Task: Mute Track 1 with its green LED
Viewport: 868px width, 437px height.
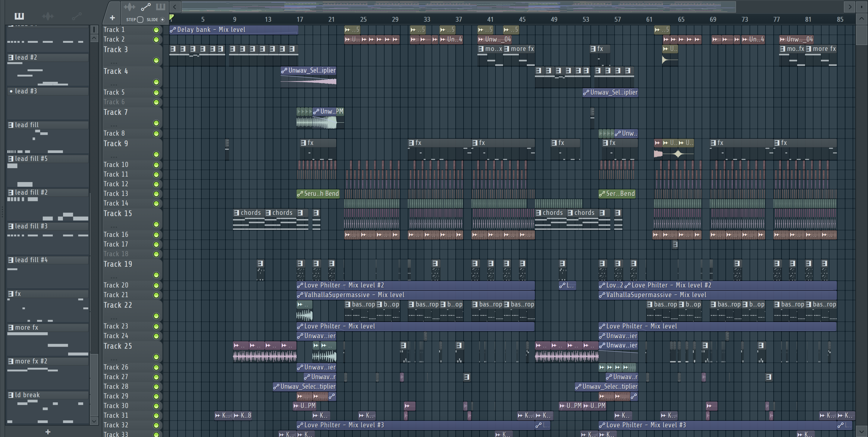Action: [156, 30]
